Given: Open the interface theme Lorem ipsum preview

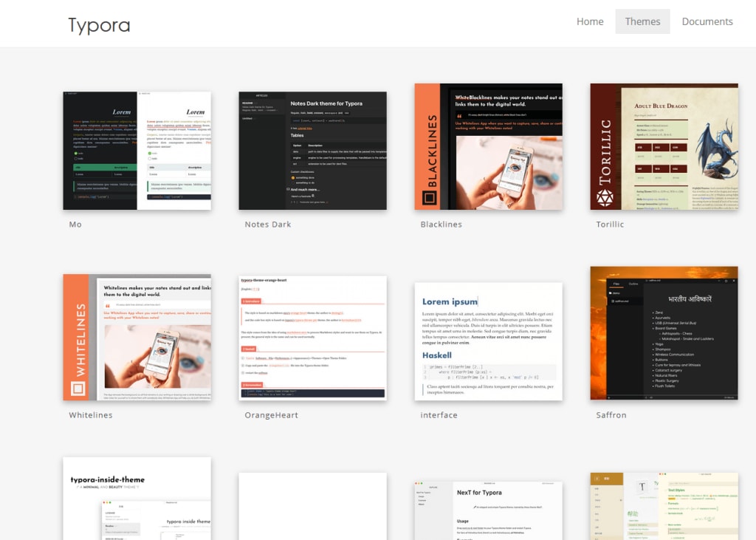Looking at the screenshot, I should (x=489, y=341).
